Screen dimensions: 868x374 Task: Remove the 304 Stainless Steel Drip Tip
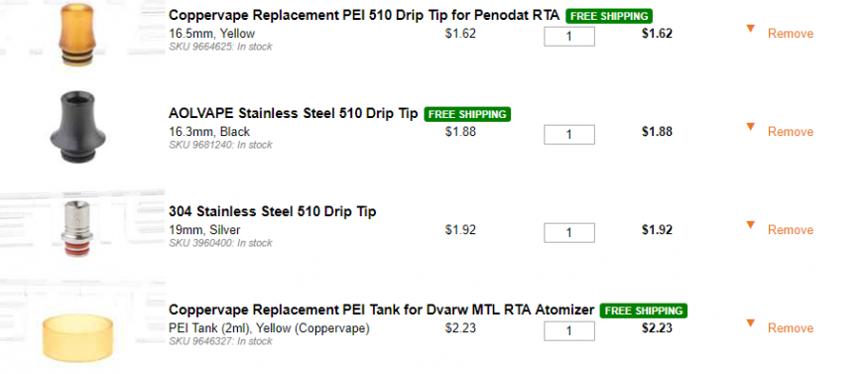click(791, 230)
